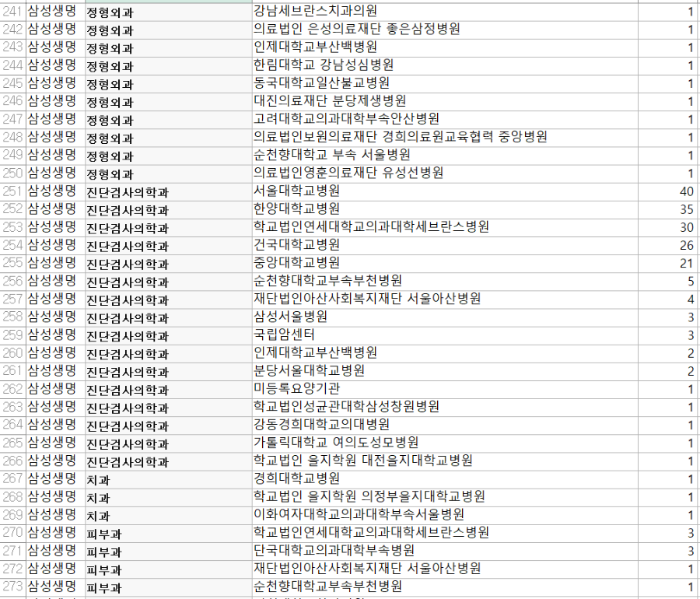Select row header 266
The width and height of the screenshot is (700, 599).
(13, 461)
